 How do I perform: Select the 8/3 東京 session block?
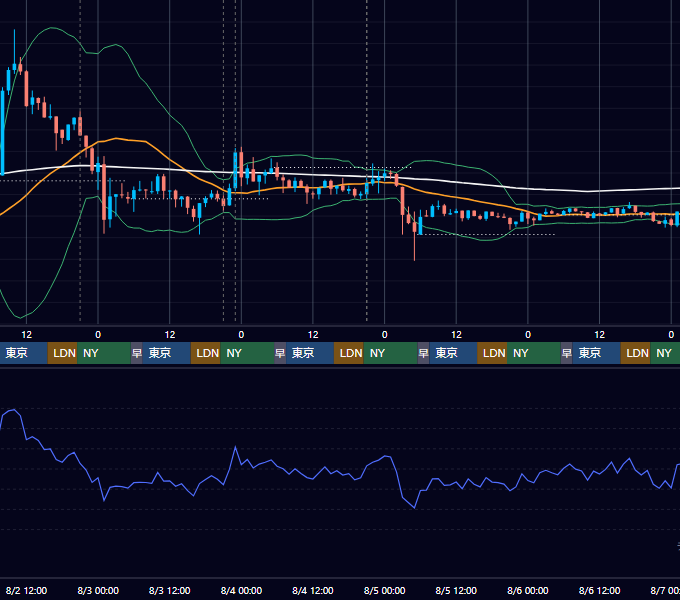point(167,353)
